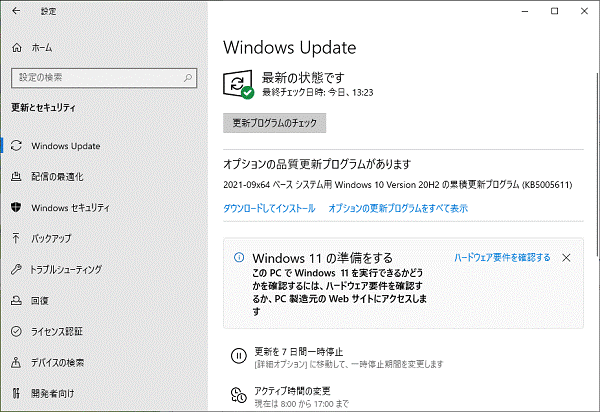Click the Windows Update sync icon in the sidebar
This screenshot has width=600, height=412.
[x=16, y=146]
